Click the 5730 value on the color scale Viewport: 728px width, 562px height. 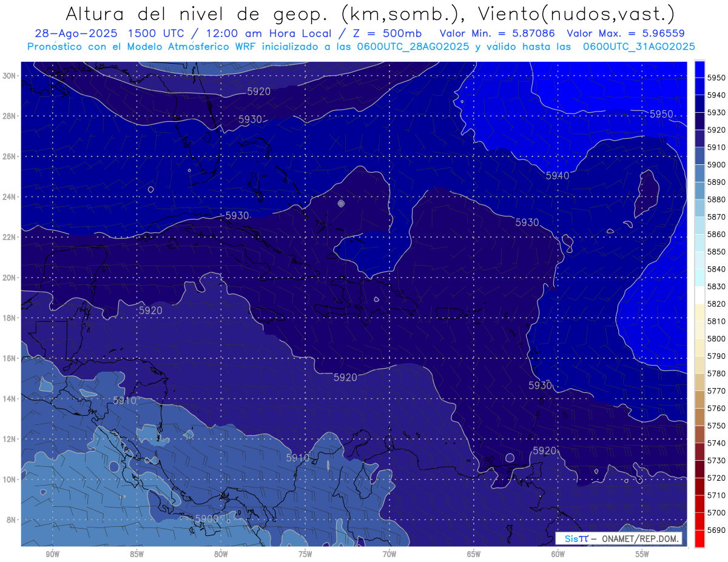coord(716,461)
